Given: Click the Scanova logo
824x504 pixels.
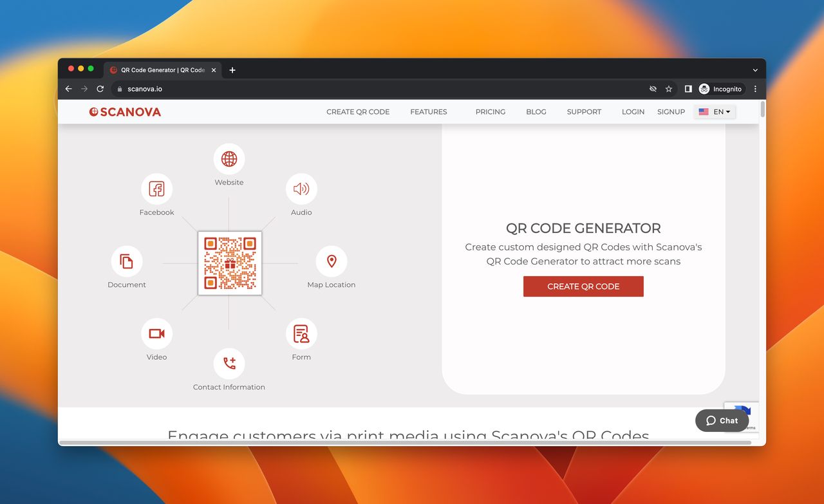Looking at the screenshot, I should pyautogui.click(x=125, y=112).
